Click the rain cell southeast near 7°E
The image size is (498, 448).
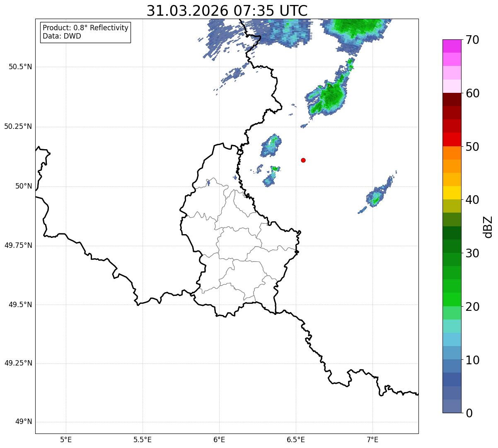[x=376, y=195]
